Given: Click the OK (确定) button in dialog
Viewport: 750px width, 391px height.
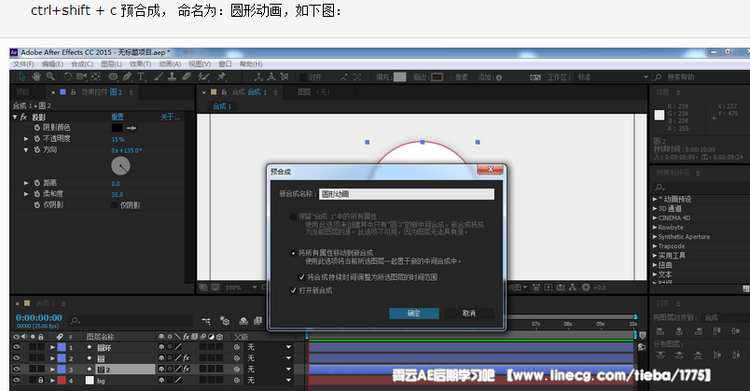Looking at the screenshot, I should click(x=414, y=313).
